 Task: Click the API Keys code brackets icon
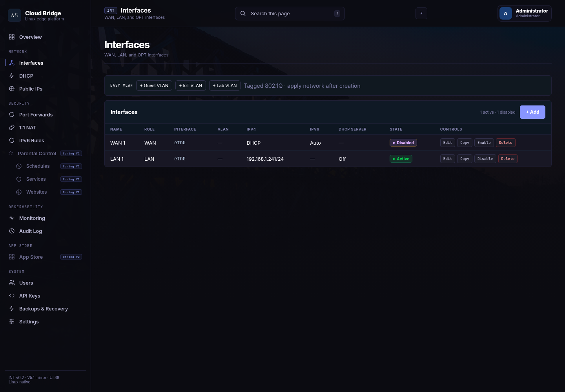coord(12,296)
